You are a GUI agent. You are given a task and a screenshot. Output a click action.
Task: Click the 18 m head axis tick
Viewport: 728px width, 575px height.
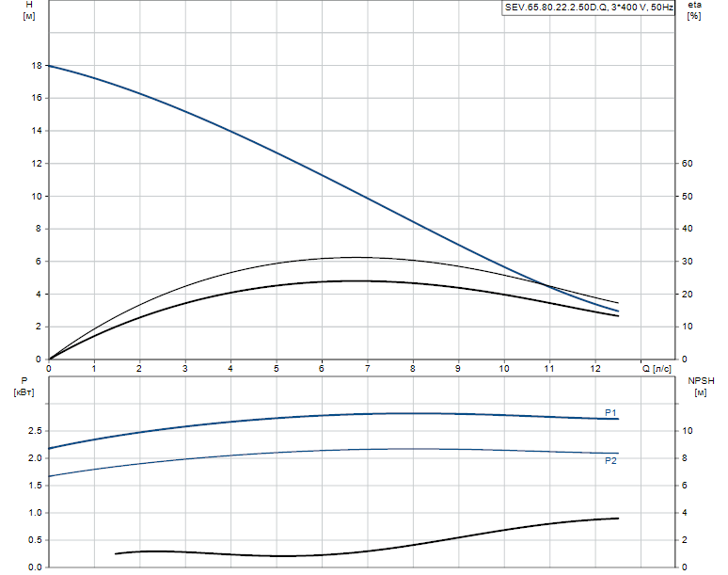tap(37, 66)
